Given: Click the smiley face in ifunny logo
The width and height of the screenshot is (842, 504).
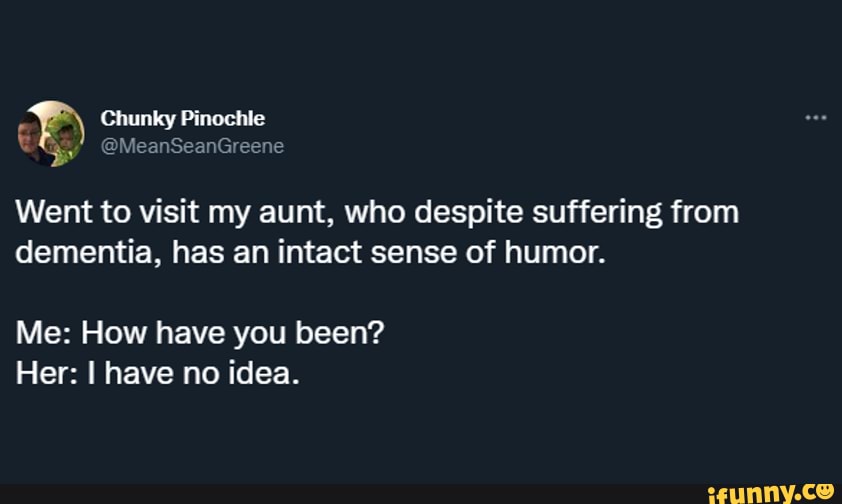Looking at the screenshot, I should (x=825, y=491).
